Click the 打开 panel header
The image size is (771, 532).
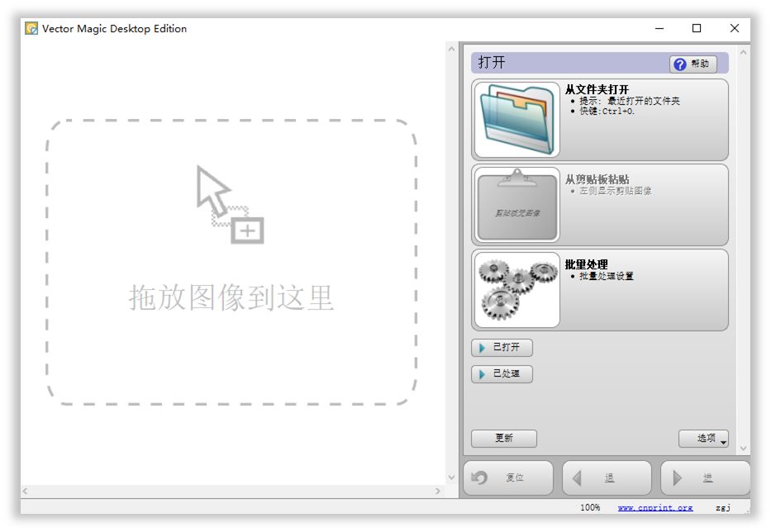pos(599,63)
